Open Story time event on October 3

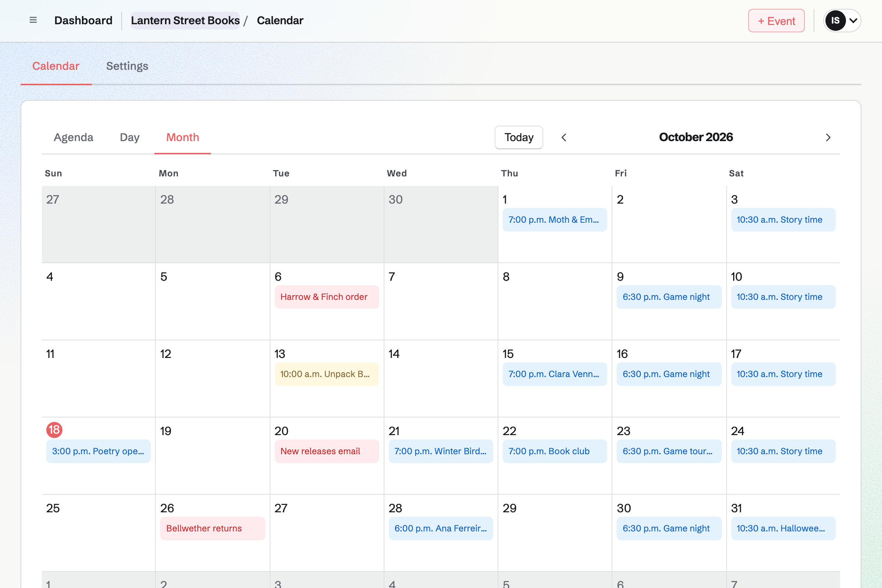[x=783, y=220]
